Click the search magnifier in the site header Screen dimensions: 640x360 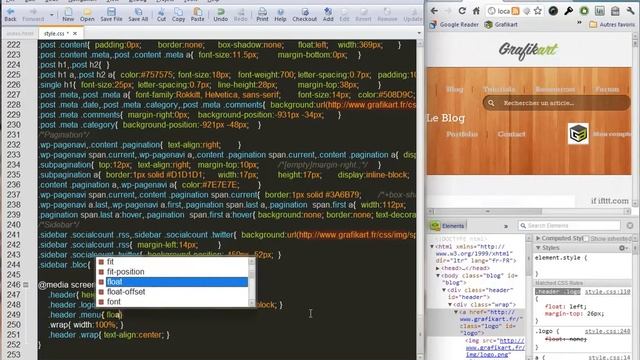click(x=491, y=103)
